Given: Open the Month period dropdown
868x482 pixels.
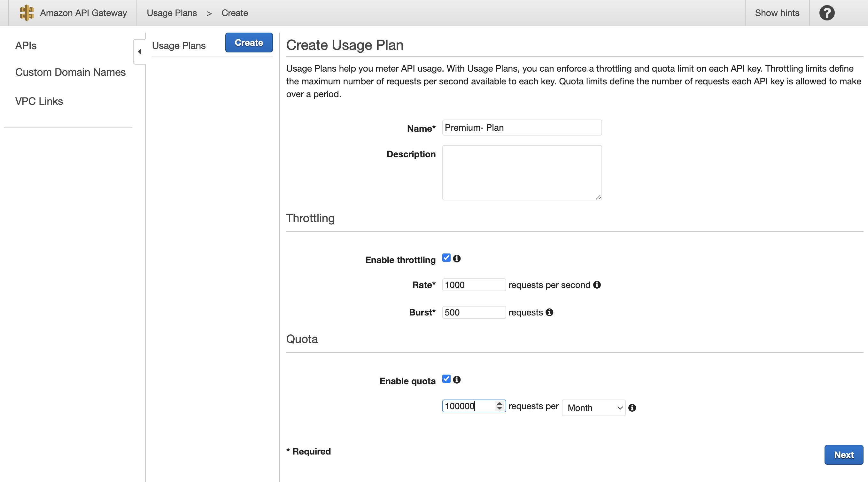Looking at the screenshot, I should pyautogui.click(x=593, y=408).
